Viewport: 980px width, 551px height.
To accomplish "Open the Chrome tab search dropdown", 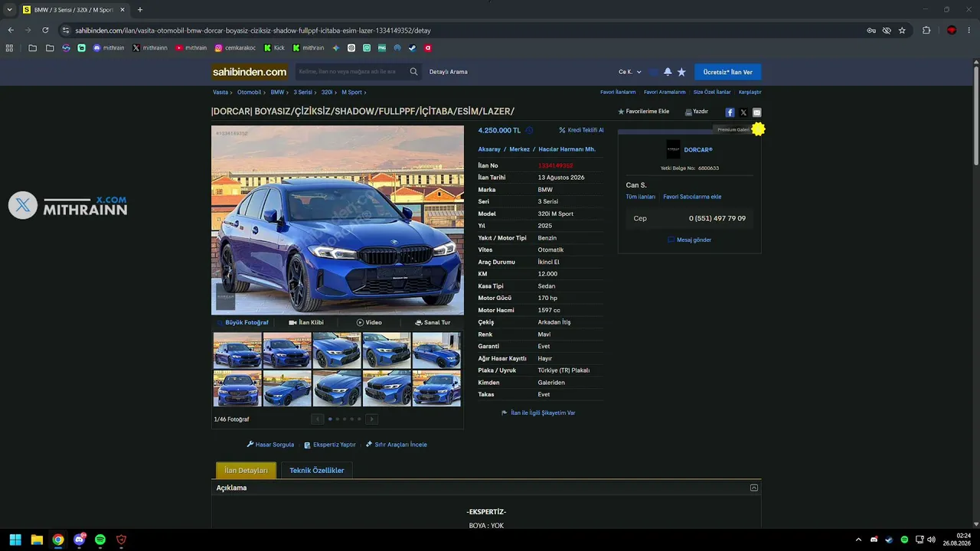I will coord(9,10).
